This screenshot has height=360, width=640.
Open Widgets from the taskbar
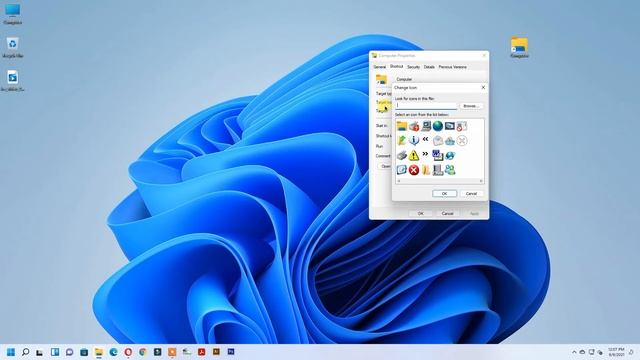55,352
